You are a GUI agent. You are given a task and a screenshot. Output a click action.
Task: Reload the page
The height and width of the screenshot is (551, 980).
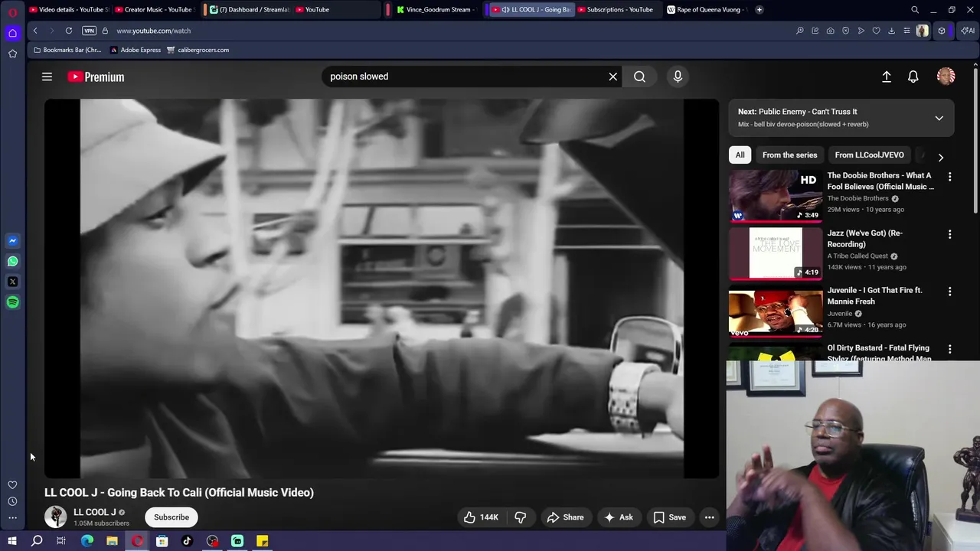pyautogui.click(x=69, y=31)
